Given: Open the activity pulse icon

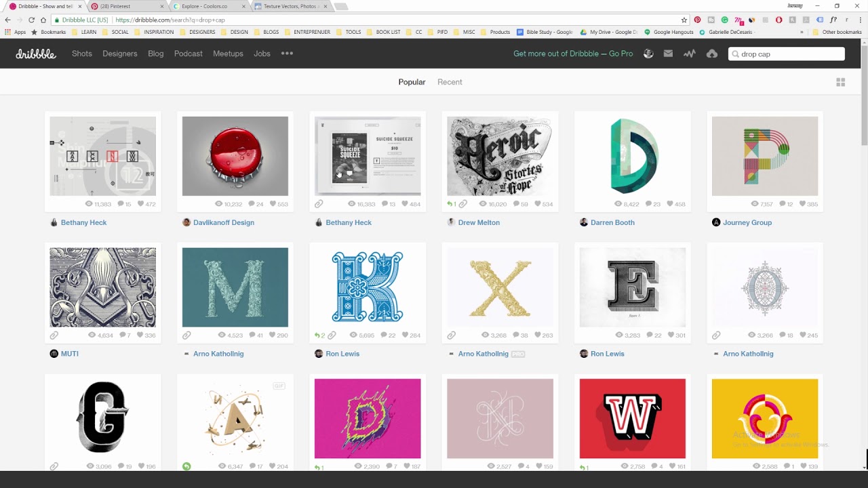Looking at the screenshot, I should click(690, 54).
